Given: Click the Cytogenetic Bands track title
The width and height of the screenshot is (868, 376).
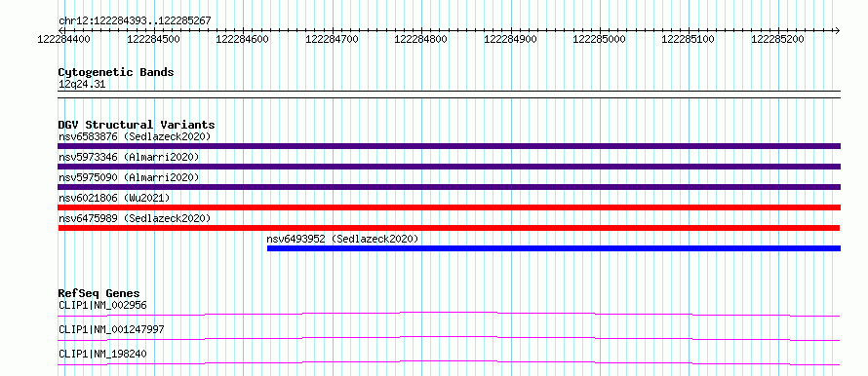Looking at the screenshot, I should coord(116,72).
